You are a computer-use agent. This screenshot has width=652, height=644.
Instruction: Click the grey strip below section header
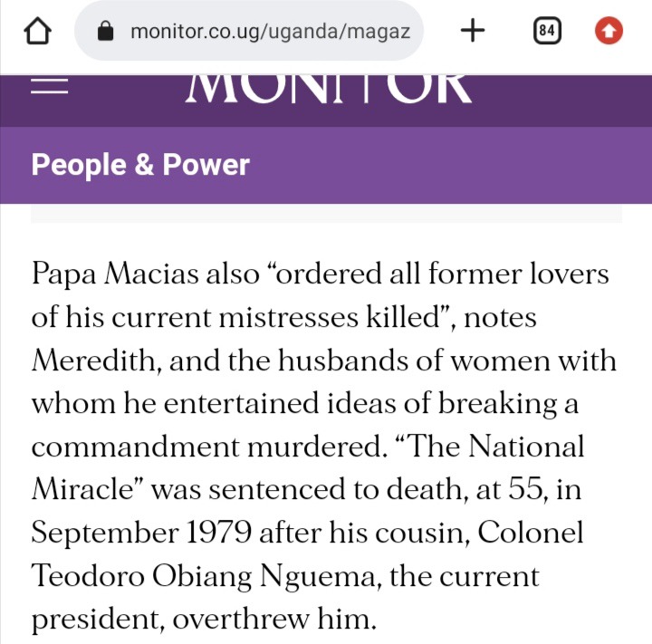click(x=326, y=214)
